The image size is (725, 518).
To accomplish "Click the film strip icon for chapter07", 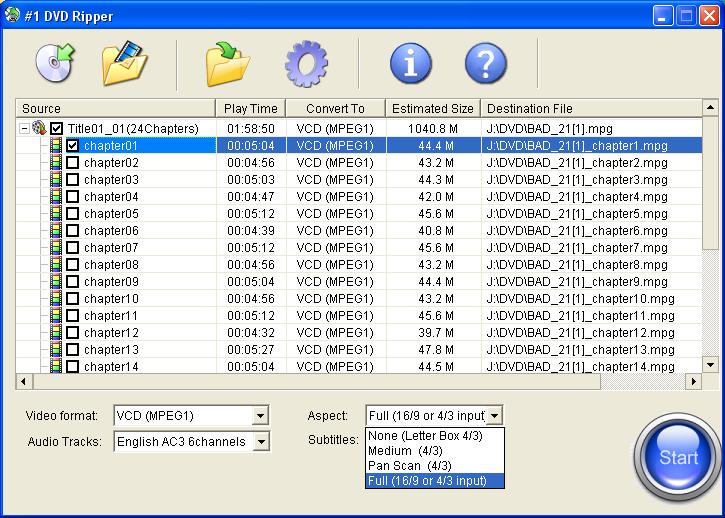I will pos(55,247).
